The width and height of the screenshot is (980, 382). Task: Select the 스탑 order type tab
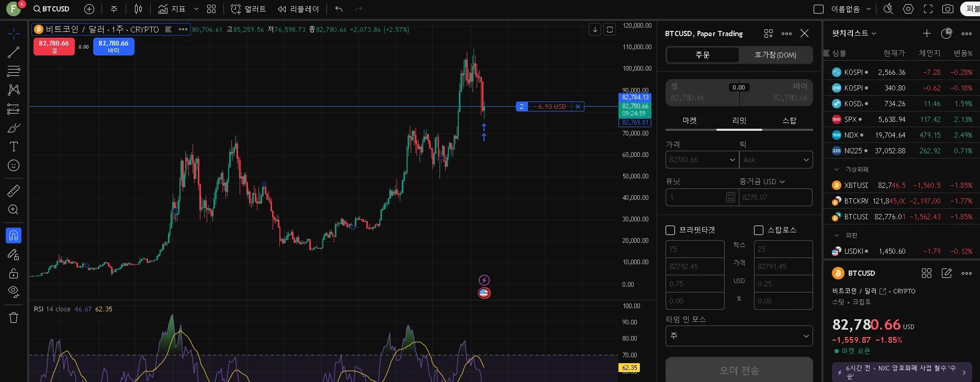[x=789, y=121]
